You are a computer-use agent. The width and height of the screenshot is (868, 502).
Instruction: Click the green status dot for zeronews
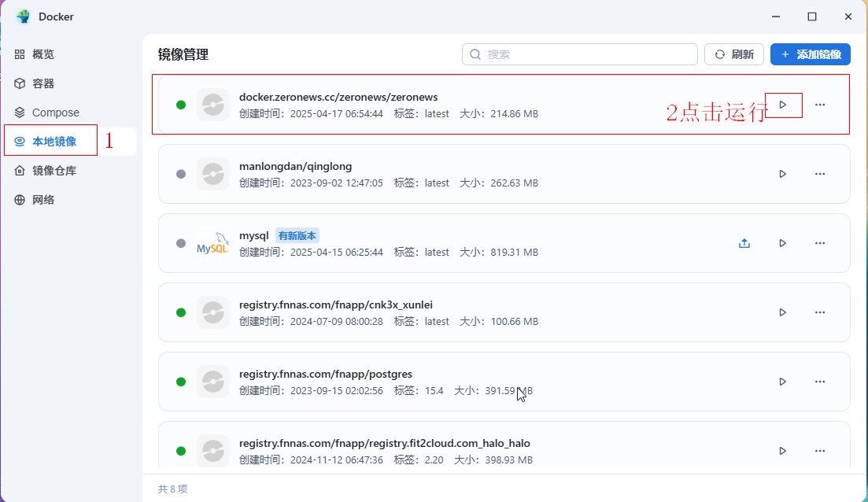[181, 105]
